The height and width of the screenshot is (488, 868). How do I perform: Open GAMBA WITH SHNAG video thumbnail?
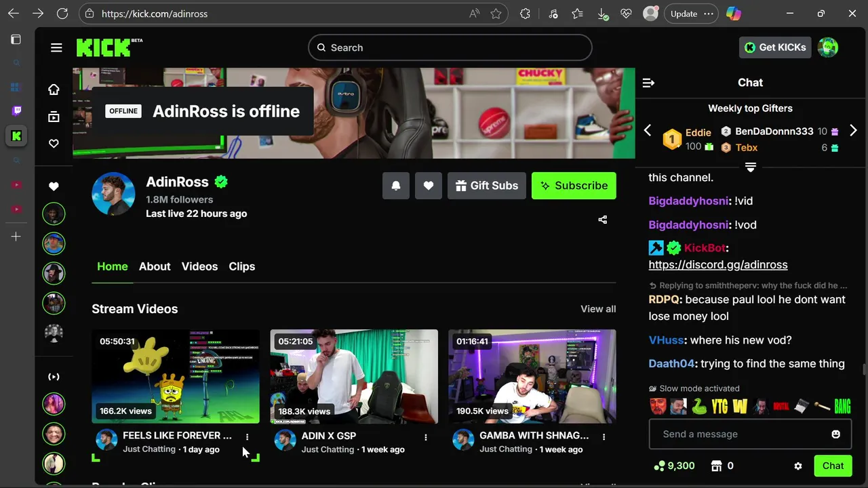click(x=532, y=376)
